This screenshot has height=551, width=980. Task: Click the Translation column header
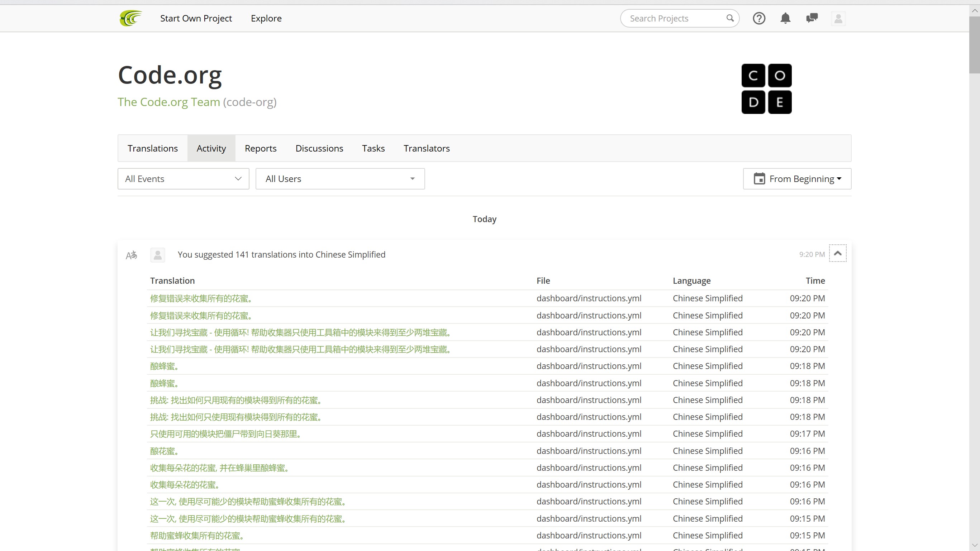(x=172, y=281)
